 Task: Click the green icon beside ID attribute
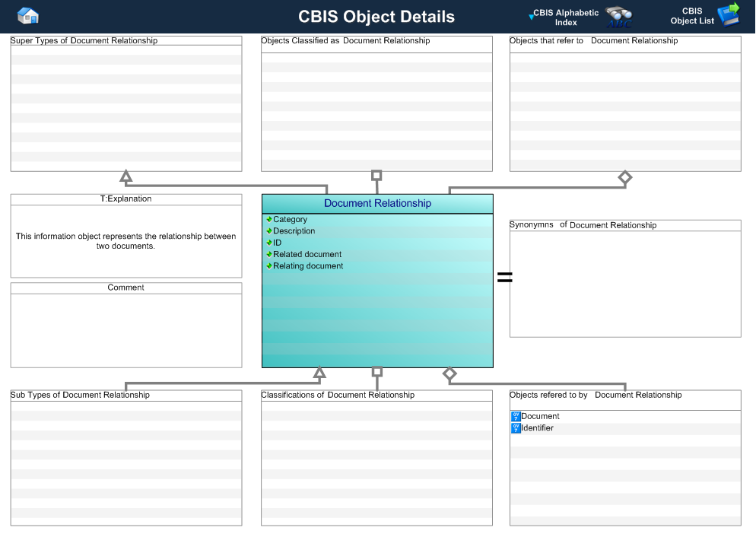(x=269, y=243)
